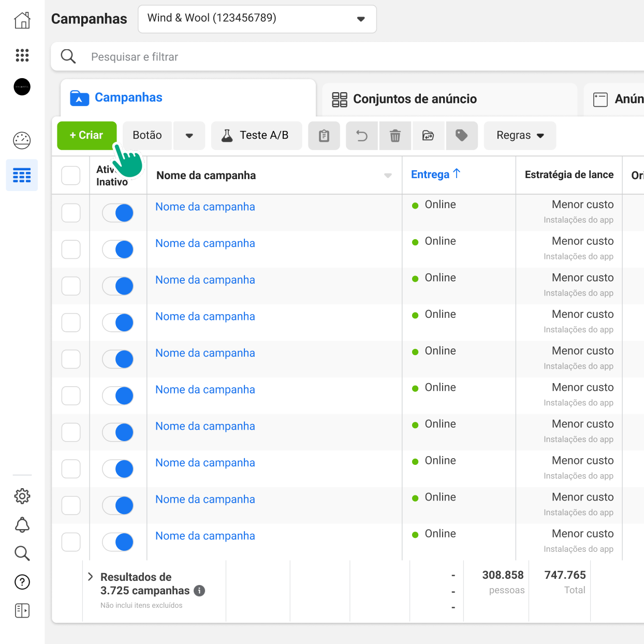Open the arrow dropdown next to Botão
The image size is (644, 644).
click(x=189, y=136)
